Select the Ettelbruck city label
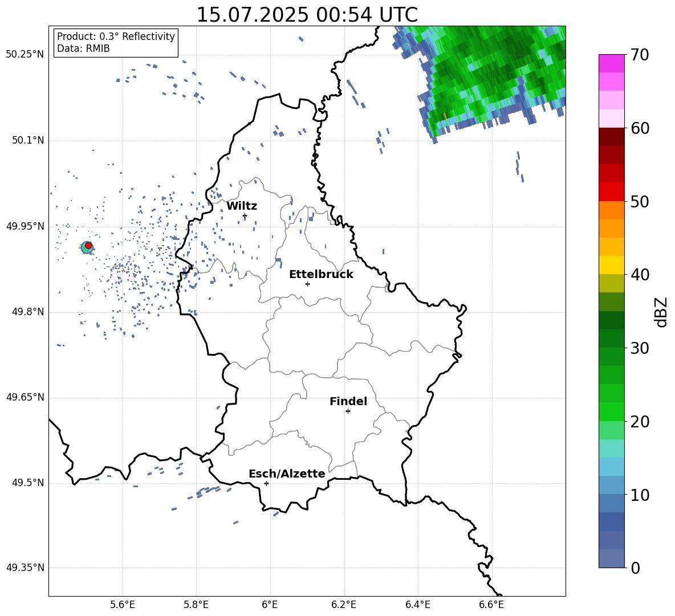The image size is (675, 616). 321,275
